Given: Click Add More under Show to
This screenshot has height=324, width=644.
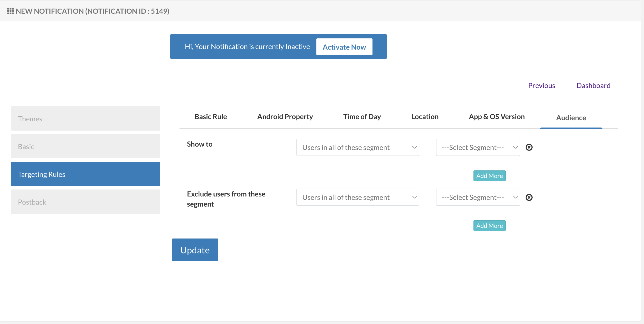Looking at the screenshot, I should pos(489,176).
